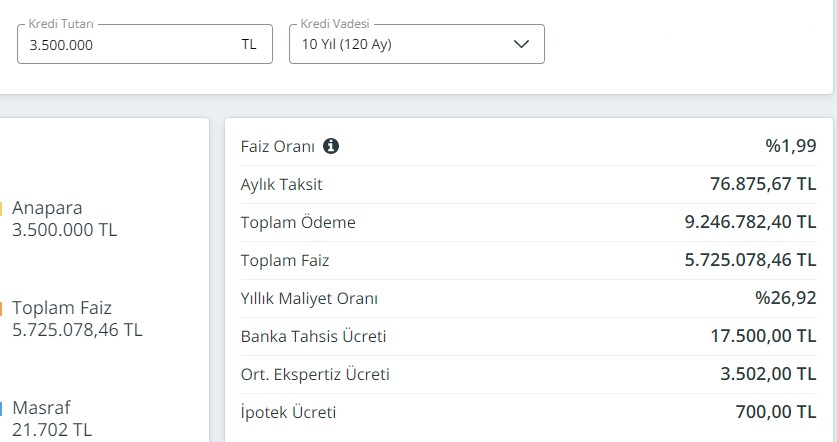Click the Faiz Oranı info icon
Viewport: 837px width, 442px height.
pyautogui.click(x=331, y=146)
